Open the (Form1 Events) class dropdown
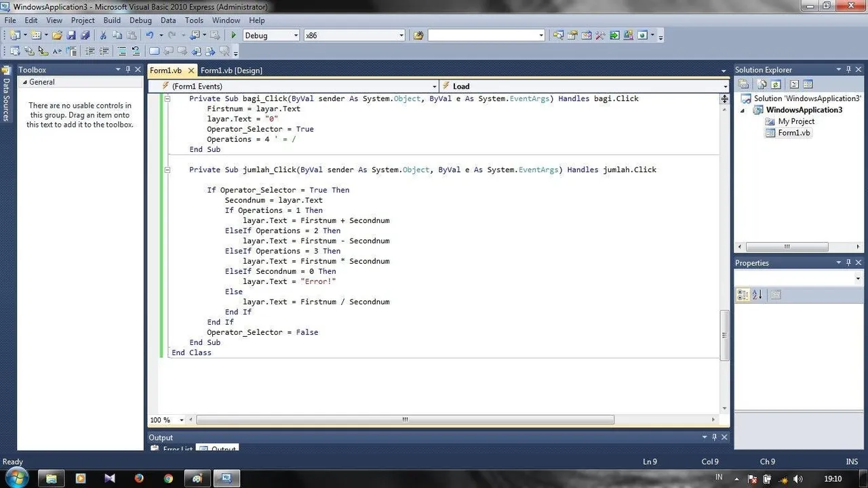 tap(434, 86)
